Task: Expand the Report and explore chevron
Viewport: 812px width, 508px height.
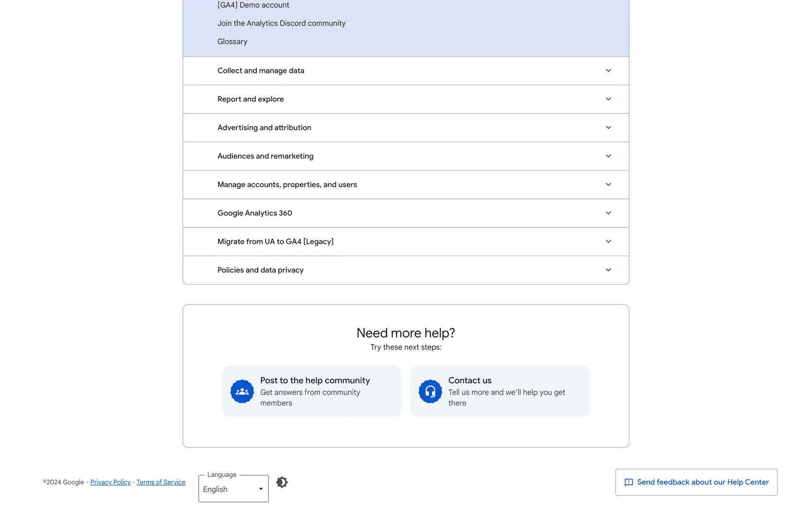Action: (608, 99)
